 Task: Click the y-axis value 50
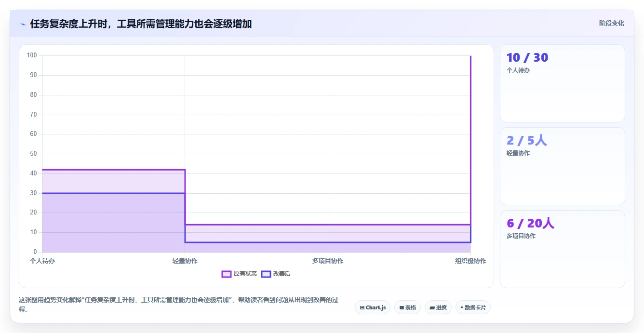point(33,154)
